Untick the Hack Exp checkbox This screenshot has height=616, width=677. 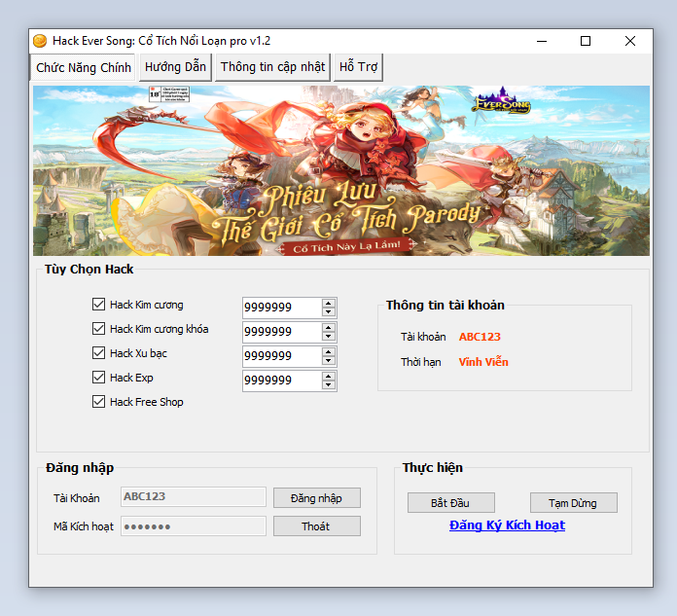(98, 378)
